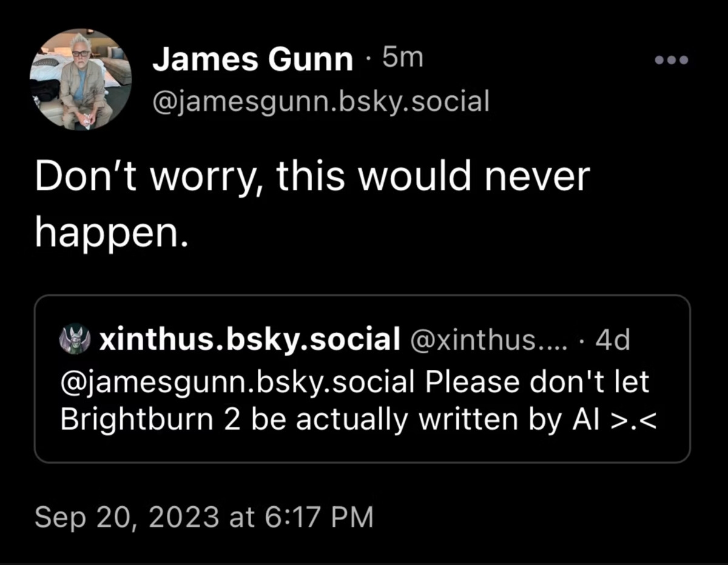Open the quoted post card by its border
This screenshot has height=565, width=728.
coord(362,379)
